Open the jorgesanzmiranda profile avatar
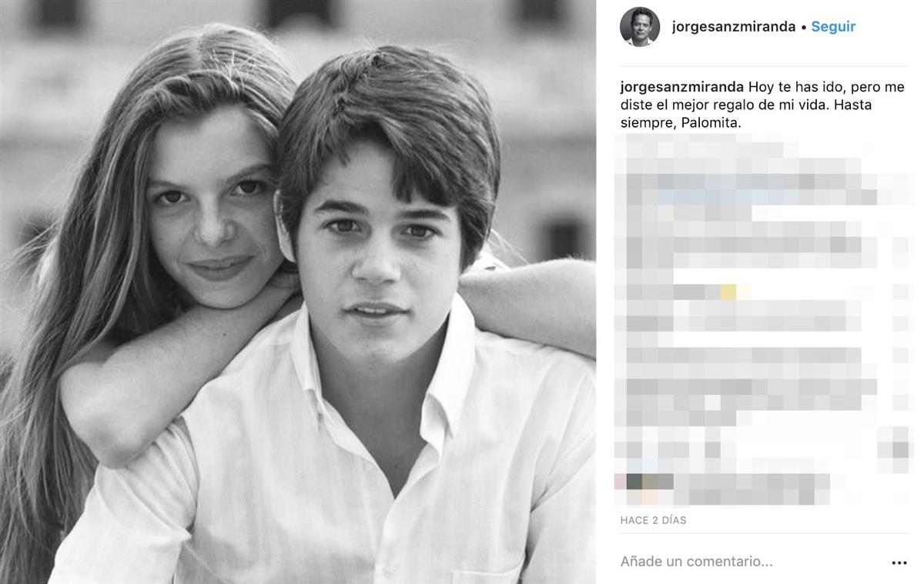924x584 pixels. coord(640,27)
